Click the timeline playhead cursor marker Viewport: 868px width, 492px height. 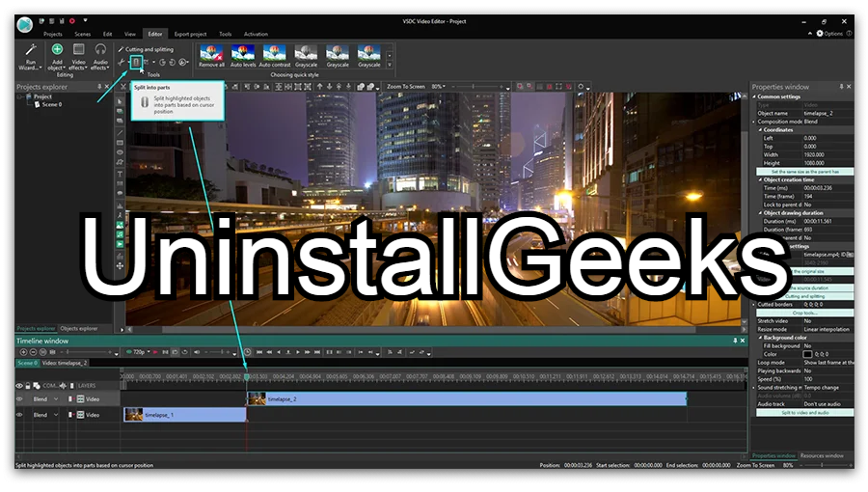[x=247, y=377]
